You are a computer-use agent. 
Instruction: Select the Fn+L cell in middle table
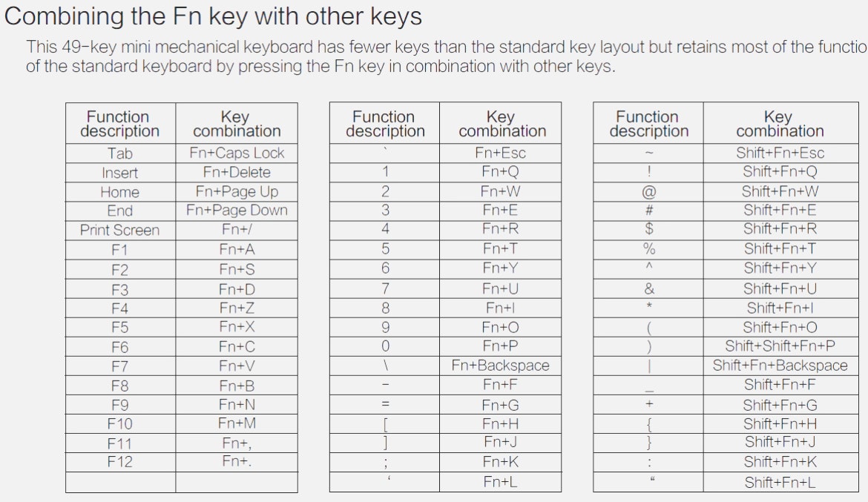tap(500, 482)
